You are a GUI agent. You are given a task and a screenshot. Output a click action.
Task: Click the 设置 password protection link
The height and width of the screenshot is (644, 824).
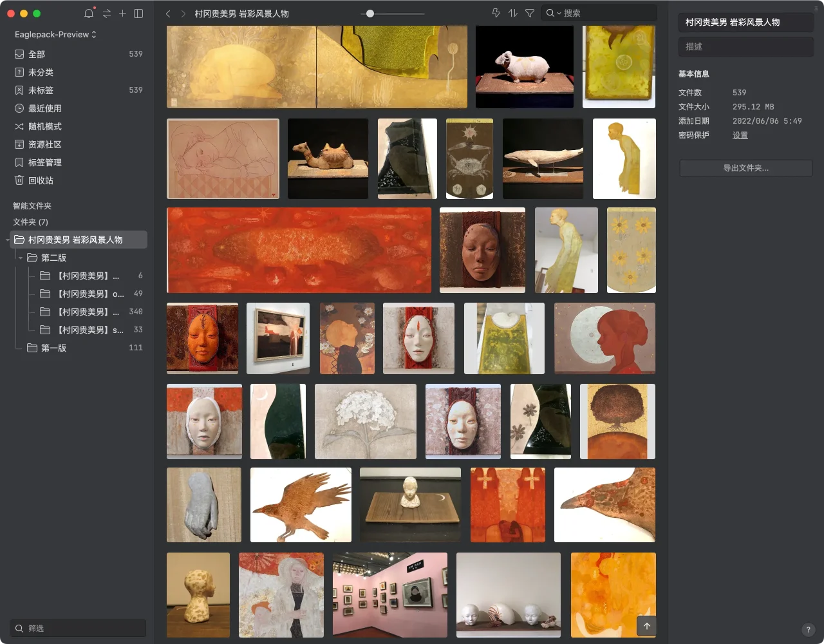point(740,135)
